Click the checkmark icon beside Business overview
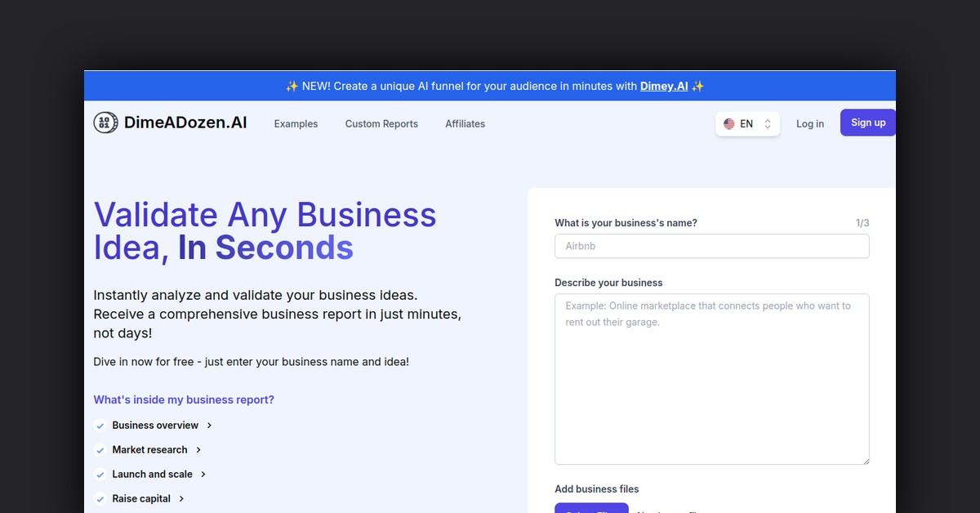Viewport: 980px width, 513px height. [100, 426]
